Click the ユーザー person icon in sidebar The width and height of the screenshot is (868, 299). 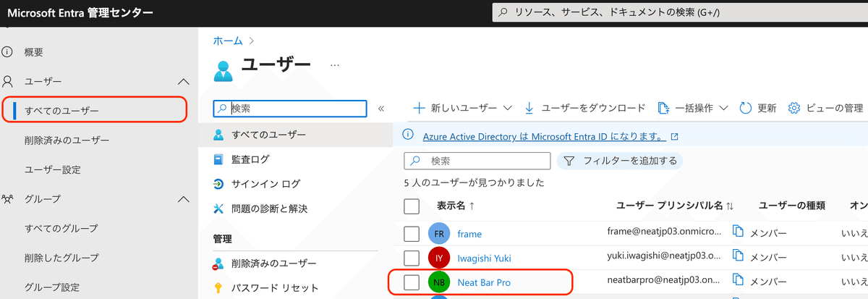point(8,81)
